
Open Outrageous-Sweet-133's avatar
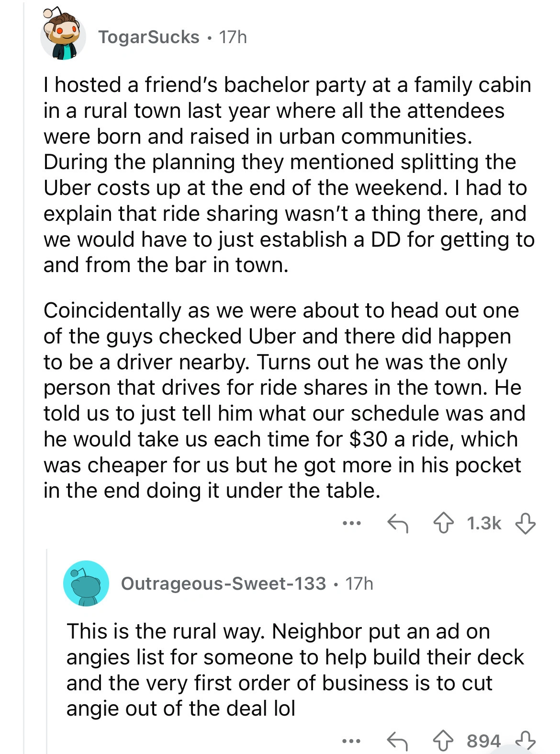[x=86, y=583]
